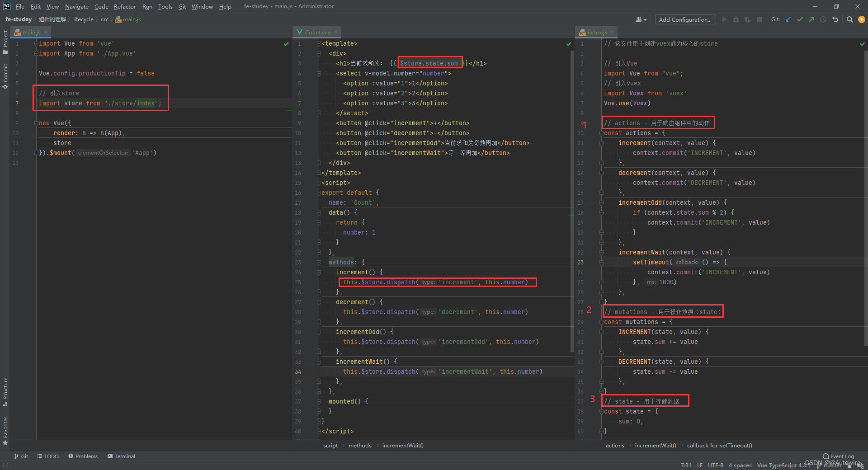Open the Refactor menu
Image resolution: width=868 pixels, height=470 pixels.
[x=125, y=6]
